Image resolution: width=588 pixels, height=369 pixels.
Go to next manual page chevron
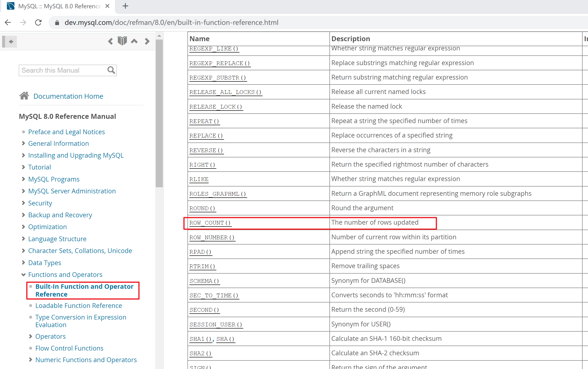(x=147, y=41)
